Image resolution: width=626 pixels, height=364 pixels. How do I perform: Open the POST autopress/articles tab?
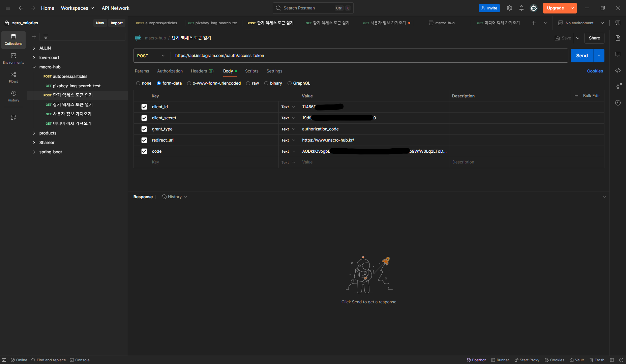pyautogui.click(x=156, y=23)
